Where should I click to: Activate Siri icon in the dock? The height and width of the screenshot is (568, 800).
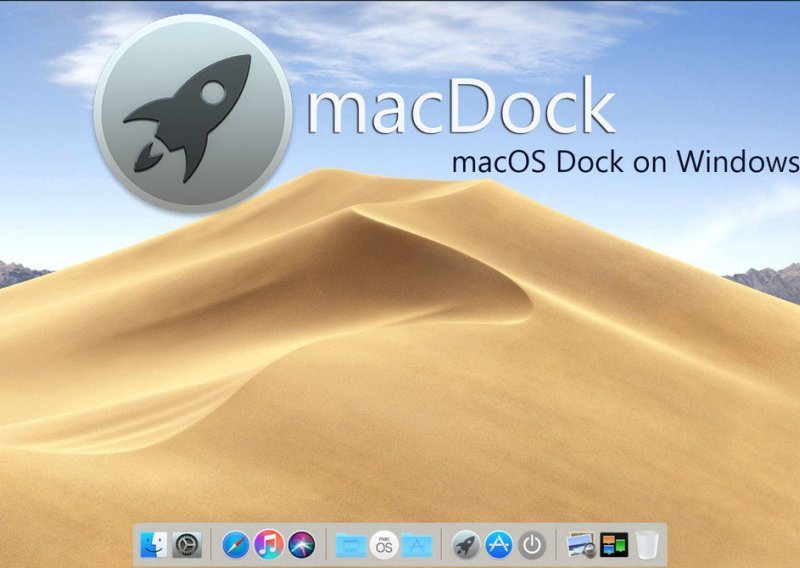[x=302, y=545]
